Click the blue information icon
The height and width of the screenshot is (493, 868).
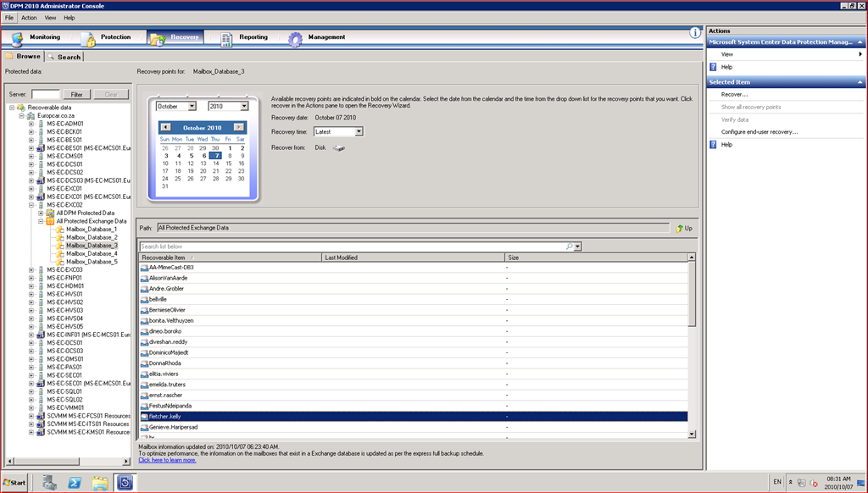pyautogui.click(x=695, y=32)
